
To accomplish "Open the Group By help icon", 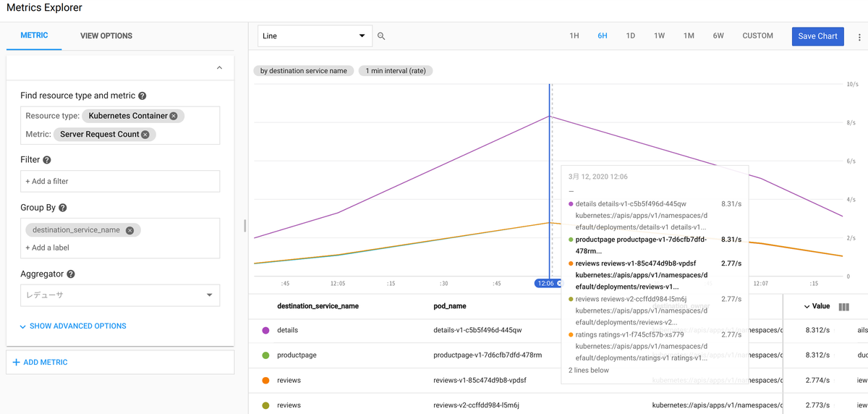I will pos(63,208).
